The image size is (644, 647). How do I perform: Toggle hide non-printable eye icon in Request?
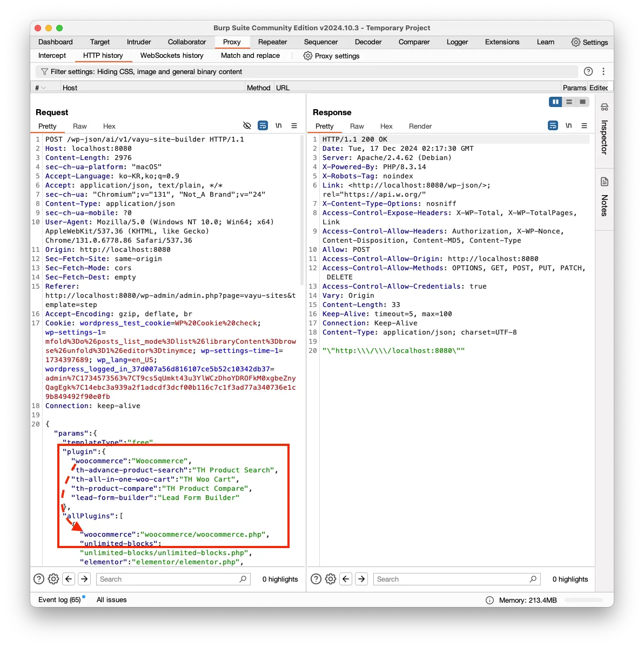247,125
